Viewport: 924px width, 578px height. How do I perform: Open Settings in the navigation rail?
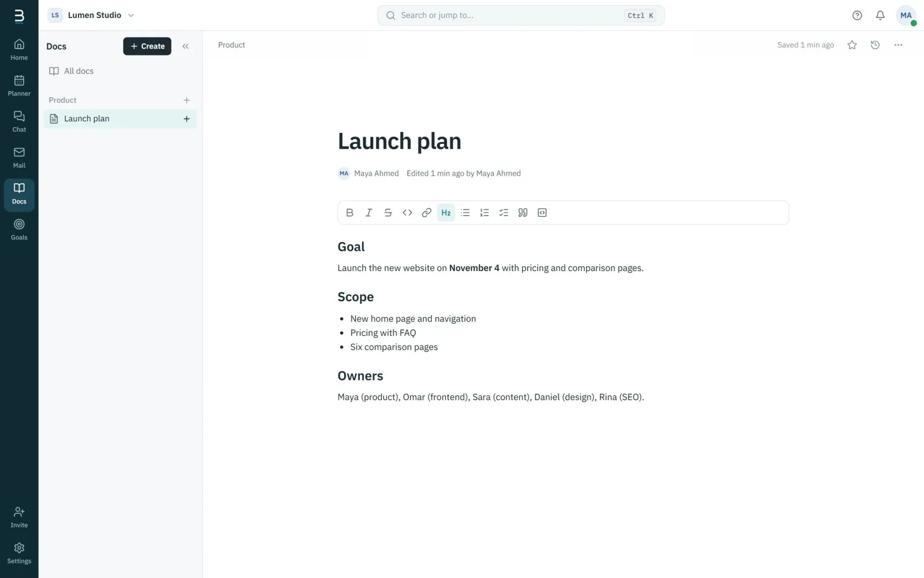(19, 553)
